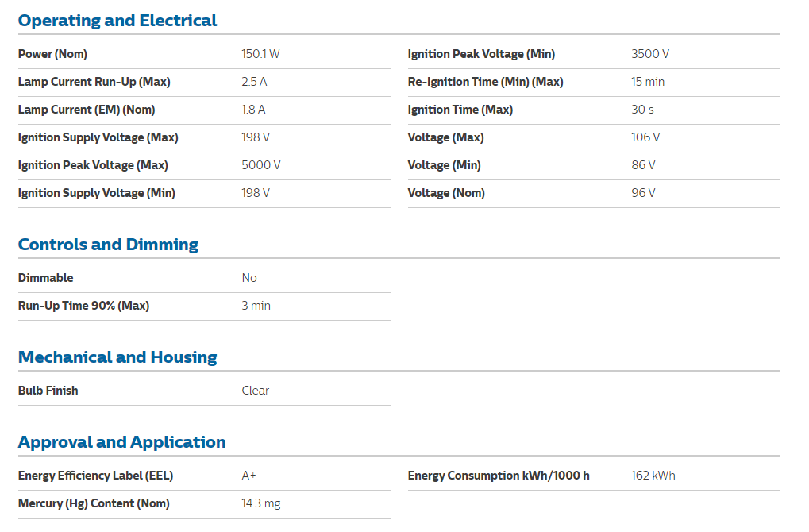Click the Dimmable row label
The width and height of the screenshot is (809, 532).
click(45, 278)
